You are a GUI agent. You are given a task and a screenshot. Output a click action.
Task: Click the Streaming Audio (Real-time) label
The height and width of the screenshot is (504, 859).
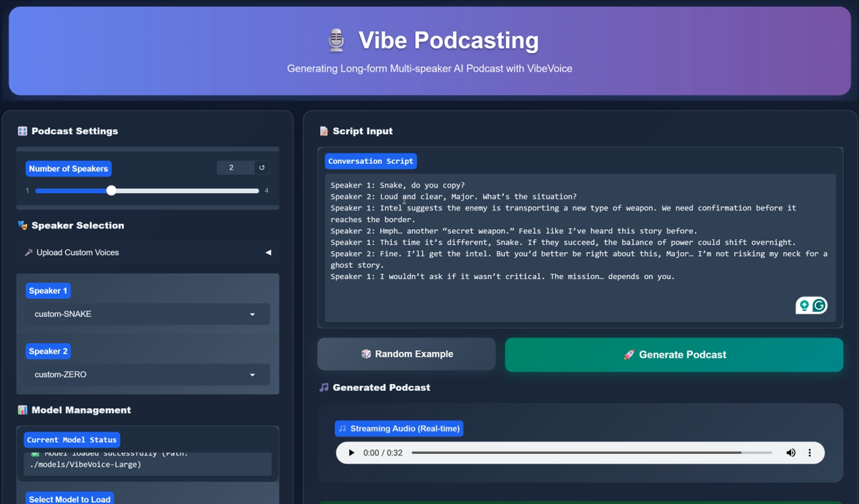click(x=399, y=429)
